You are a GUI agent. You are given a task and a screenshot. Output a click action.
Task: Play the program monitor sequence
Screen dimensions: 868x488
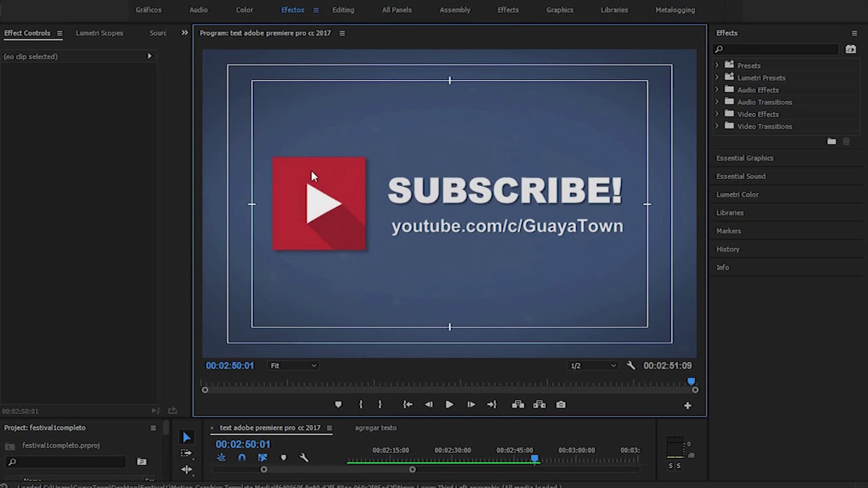coord(449,405)
